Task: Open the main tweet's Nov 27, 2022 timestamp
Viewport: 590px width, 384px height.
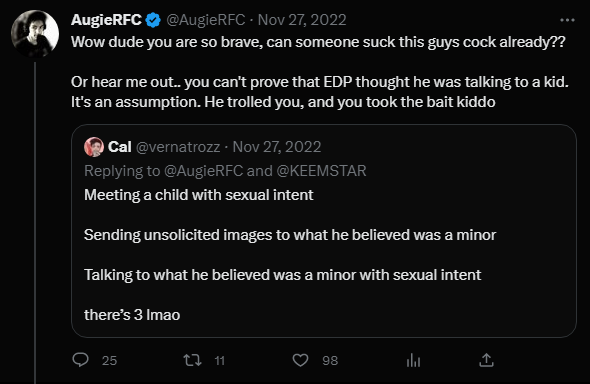Action: (302, 20)
